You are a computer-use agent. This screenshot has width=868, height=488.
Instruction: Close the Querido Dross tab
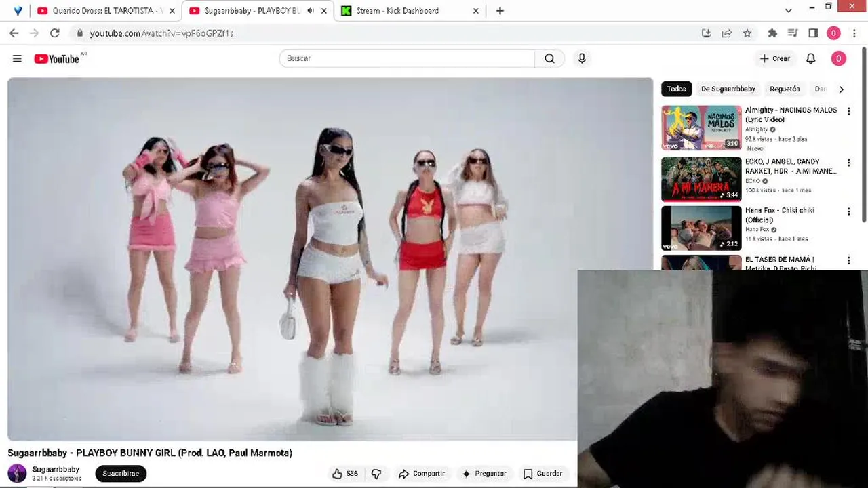click(x=172, y=11)
